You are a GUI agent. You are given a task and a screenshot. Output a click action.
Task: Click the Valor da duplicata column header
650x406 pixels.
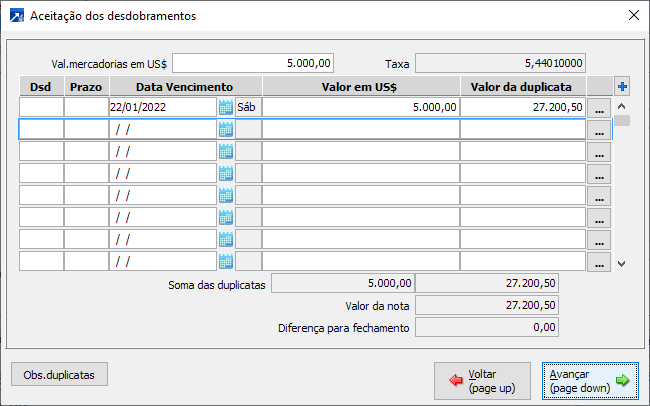(523, 86)
